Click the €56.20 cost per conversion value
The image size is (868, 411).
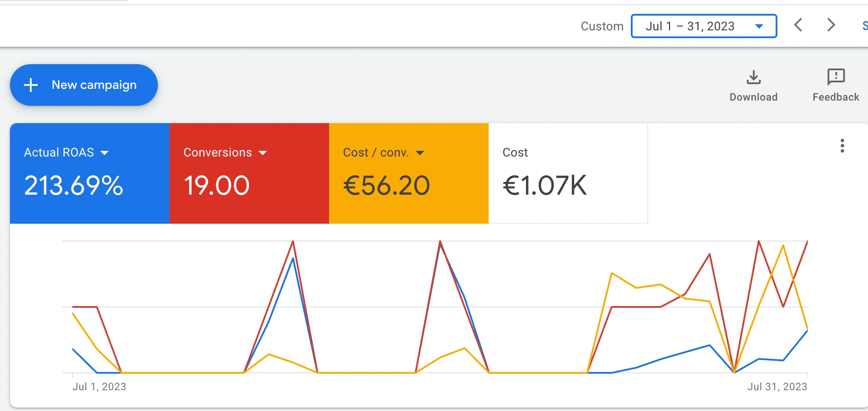[386, 186]
